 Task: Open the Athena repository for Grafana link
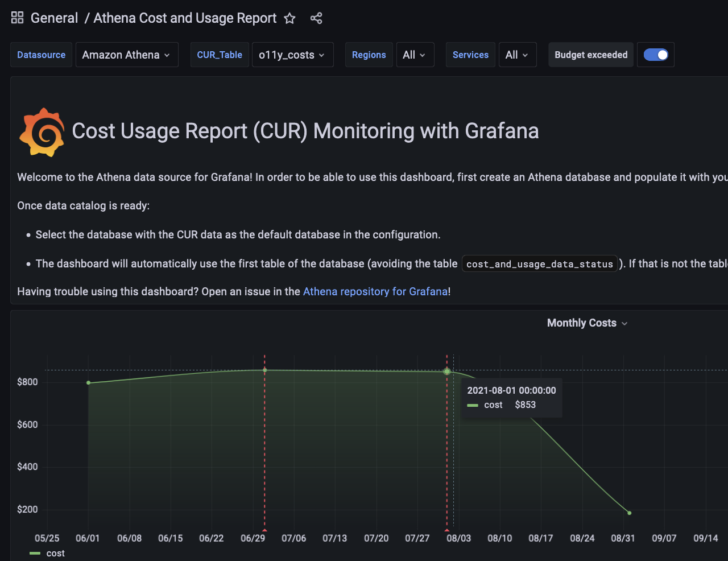375,291
